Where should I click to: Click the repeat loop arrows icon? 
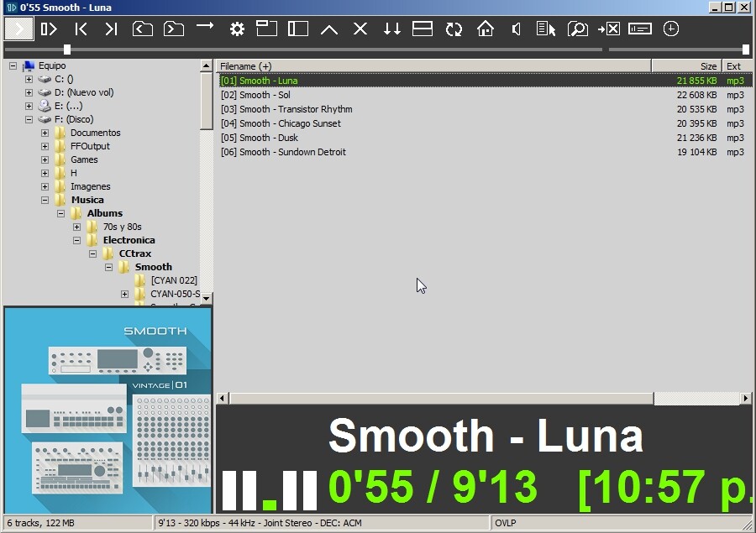(454, 29)
